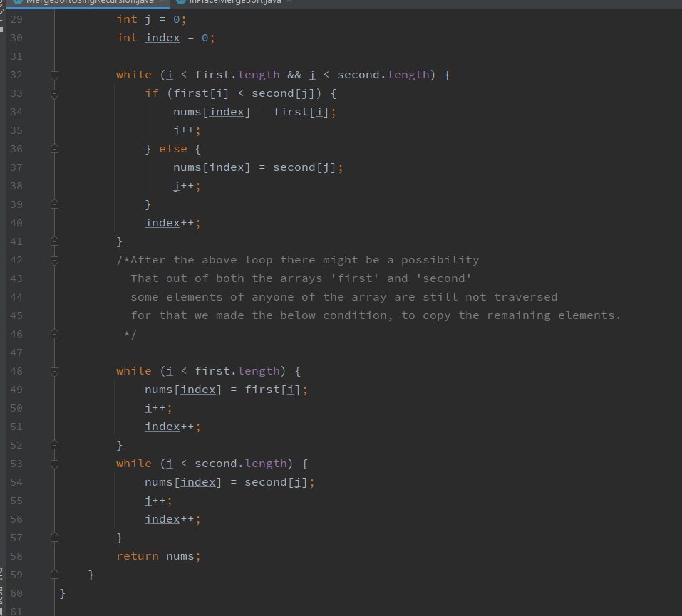The width and height of the screenshot is (682, 616).
Task: Collapse the if block fold on line 33
Action: [x=54, y=94]
